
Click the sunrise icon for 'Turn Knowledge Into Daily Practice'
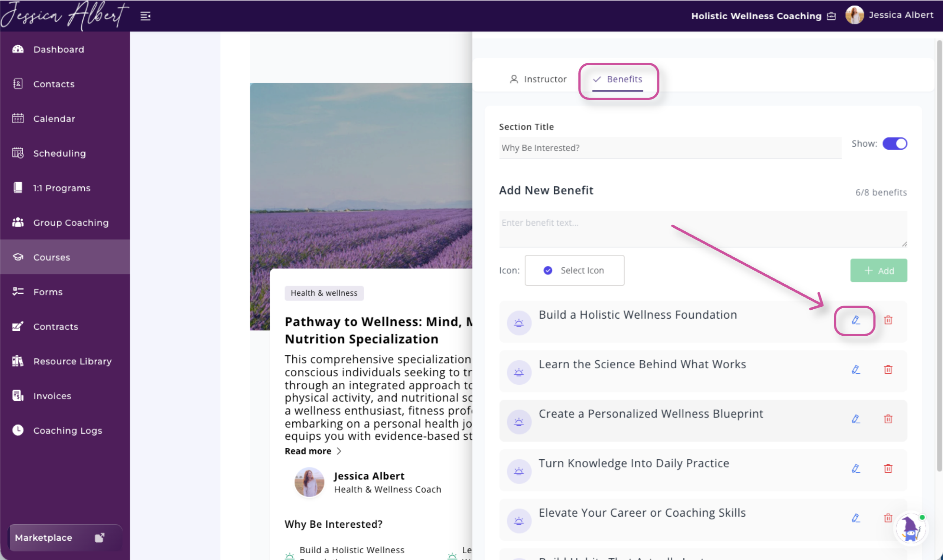point(519,471)
